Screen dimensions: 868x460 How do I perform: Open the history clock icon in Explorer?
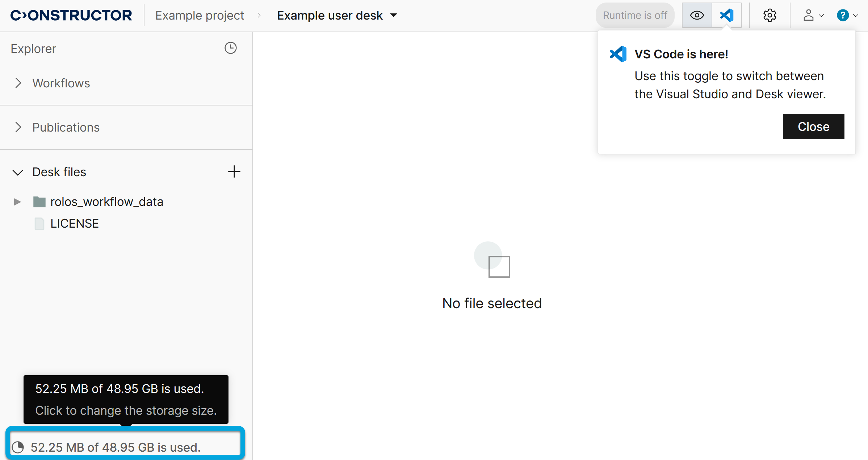click(230, 48)
